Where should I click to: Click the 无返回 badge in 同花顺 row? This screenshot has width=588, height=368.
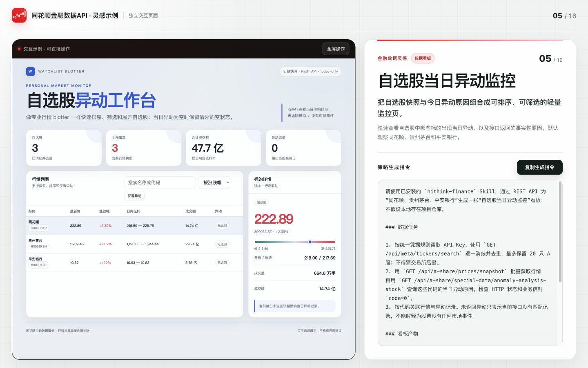click(x=222, y=226)
